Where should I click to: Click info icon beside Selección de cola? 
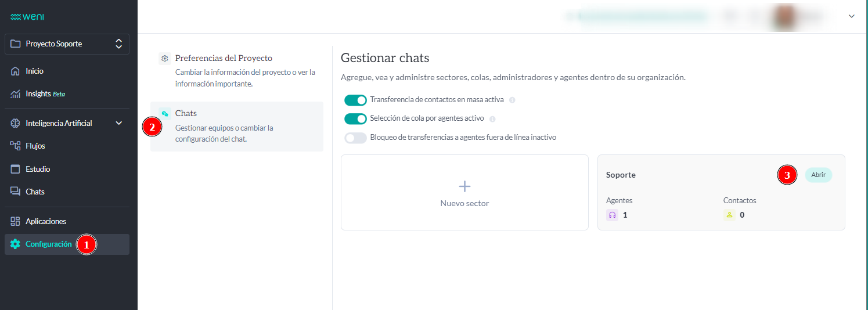point(492,119)
